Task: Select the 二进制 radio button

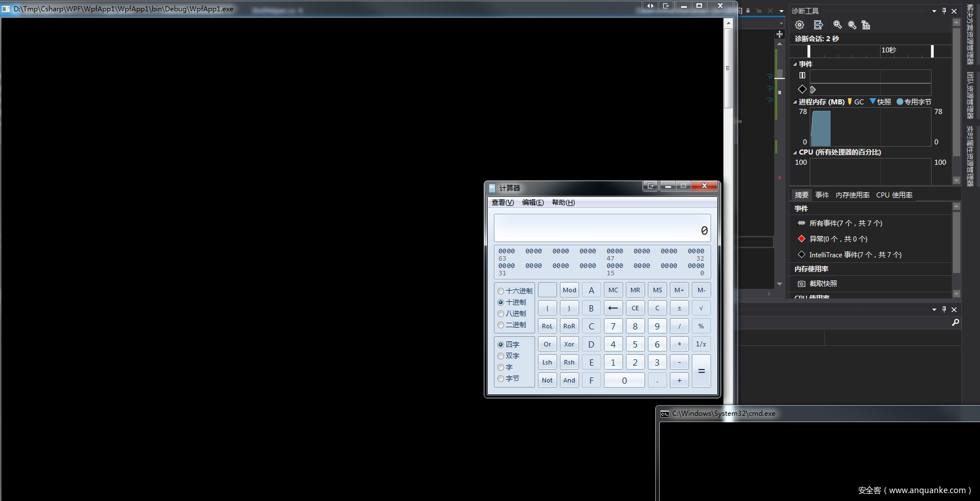Action: [x=501, y=325]
